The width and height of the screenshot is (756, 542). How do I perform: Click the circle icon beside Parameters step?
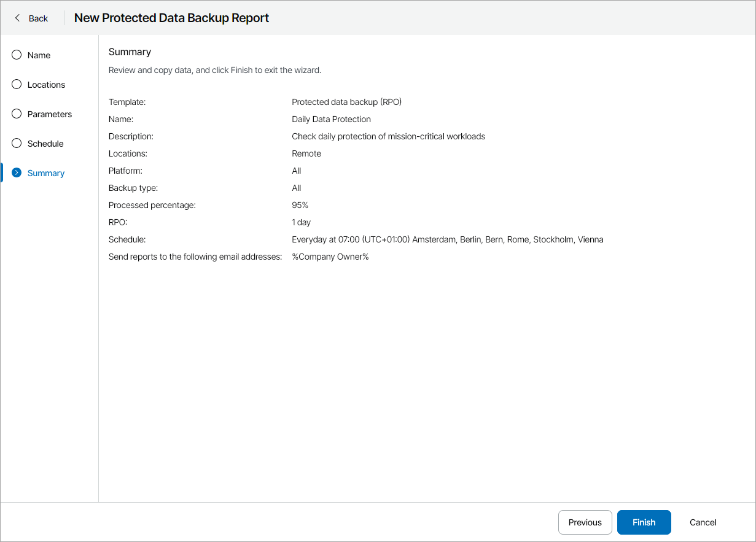(16, 114)
